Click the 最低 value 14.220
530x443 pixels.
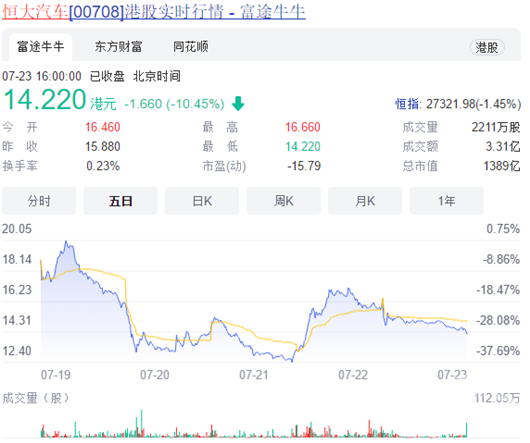(x=303, y=147)
